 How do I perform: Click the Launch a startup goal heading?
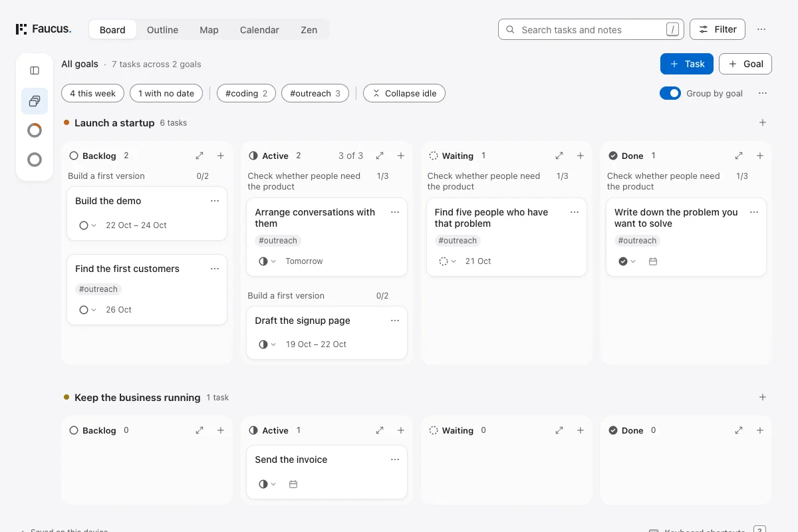click(x=114, y=123)
